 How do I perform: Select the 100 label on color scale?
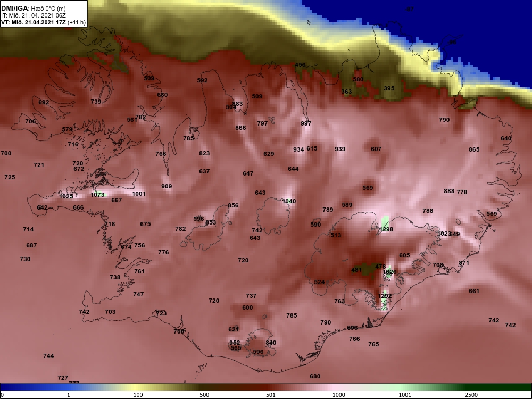tap(138, 395)
